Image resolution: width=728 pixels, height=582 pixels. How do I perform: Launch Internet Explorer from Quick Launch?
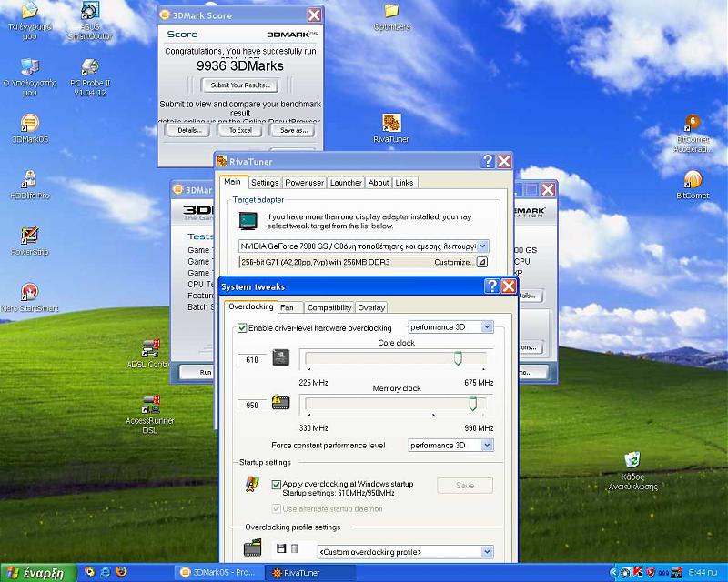106,572
